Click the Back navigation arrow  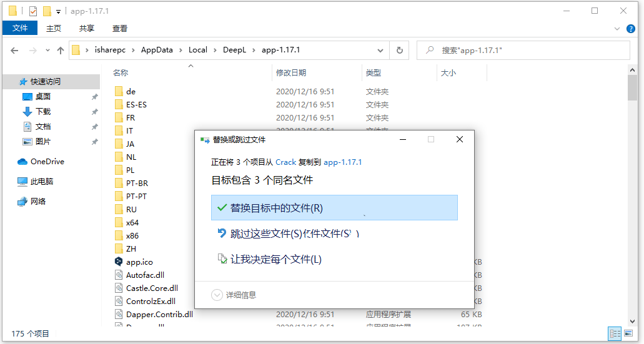click(14, 51)
